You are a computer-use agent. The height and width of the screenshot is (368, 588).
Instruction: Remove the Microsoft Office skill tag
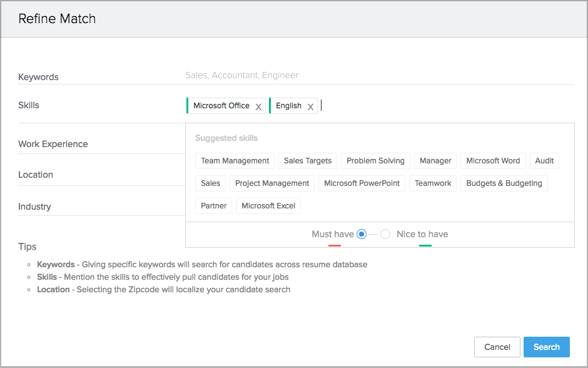pyautogui.click(x=258, y=106)
